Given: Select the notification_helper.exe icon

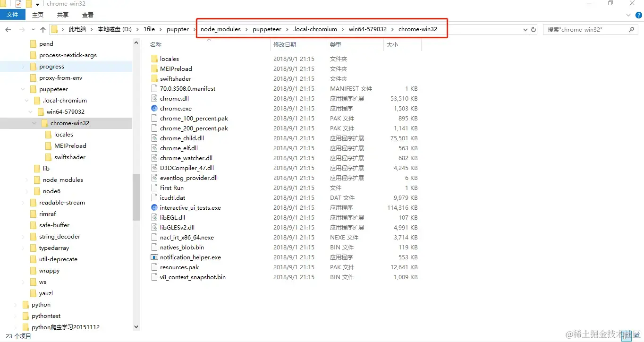Looking at the screenshot, I should (x=154, y=257).
